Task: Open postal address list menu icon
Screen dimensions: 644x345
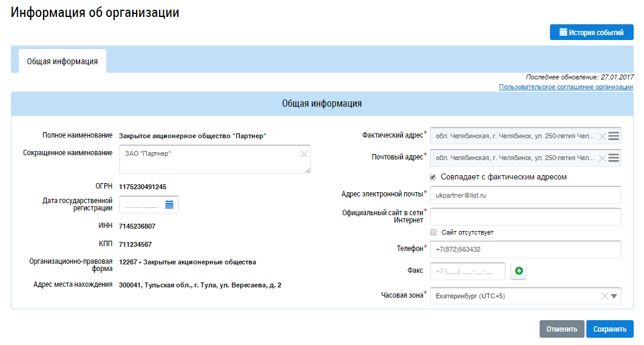Action: [x=614, y=158]
